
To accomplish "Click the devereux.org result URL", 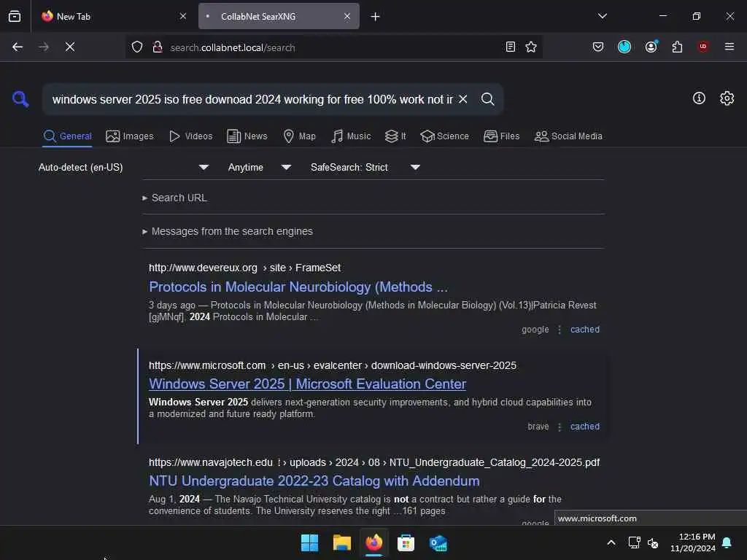I will (x=244, y=268).
